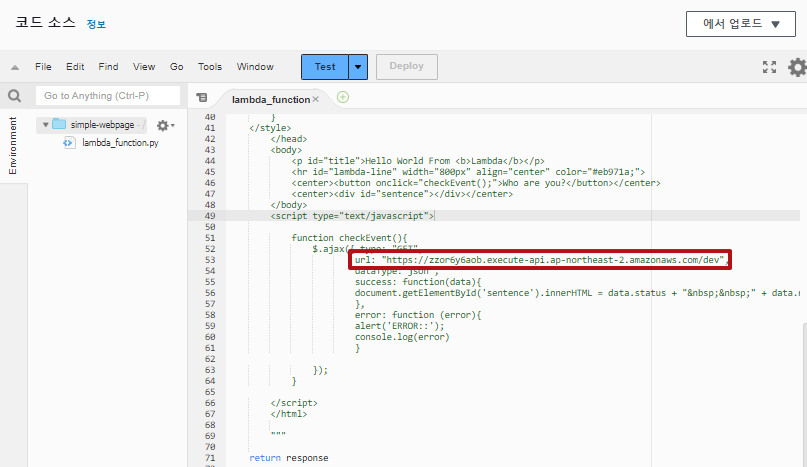Click the vertical scrollbar of the editor
Image resolution: width=807 pixels, height=467 pixels.
pos(804,394)
